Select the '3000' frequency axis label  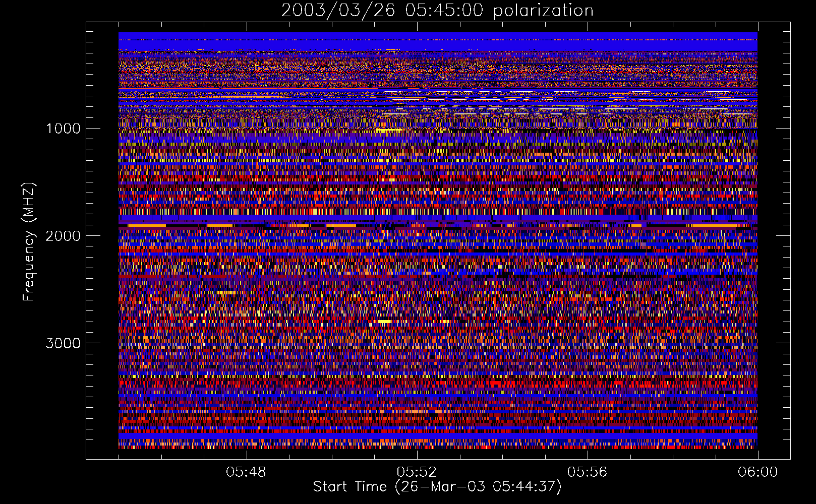click(63, 343)
